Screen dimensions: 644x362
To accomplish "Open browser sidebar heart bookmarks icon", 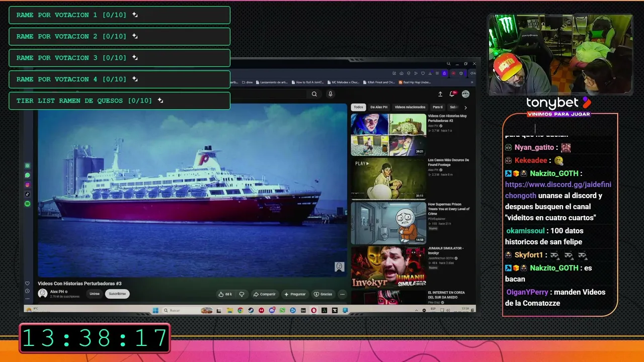I will coord(28,284).
